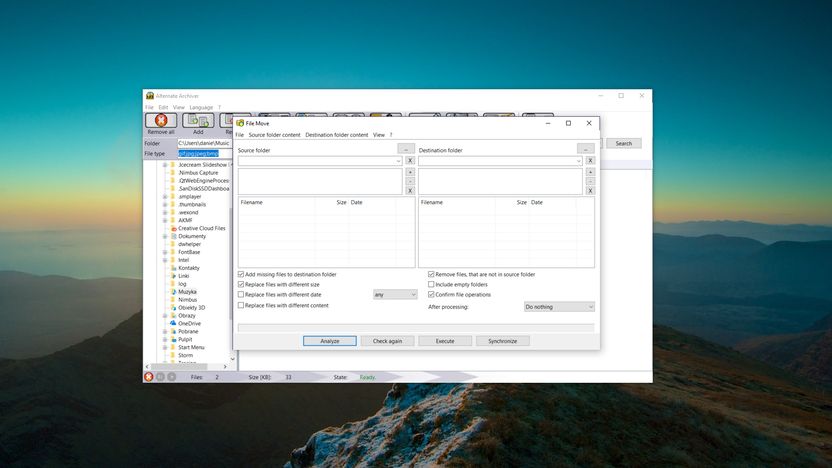Open Destination folder content menu
This screenshot has height=468, width=832.
336,135
